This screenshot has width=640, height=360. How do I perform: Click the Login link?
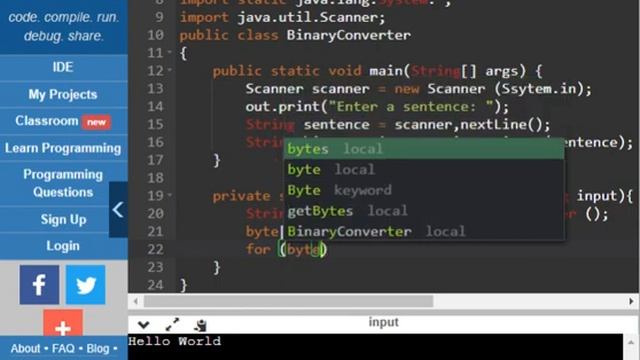[63, 246]
